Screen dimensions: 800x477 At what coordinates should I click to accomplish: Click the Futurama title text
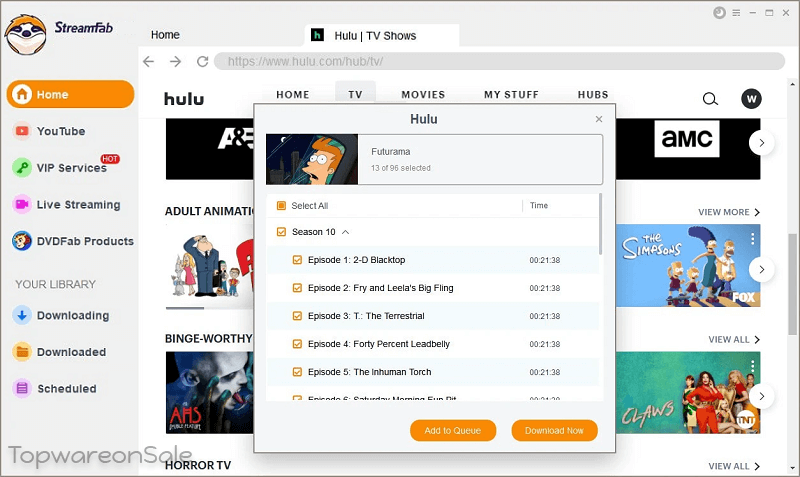[391, 152]
